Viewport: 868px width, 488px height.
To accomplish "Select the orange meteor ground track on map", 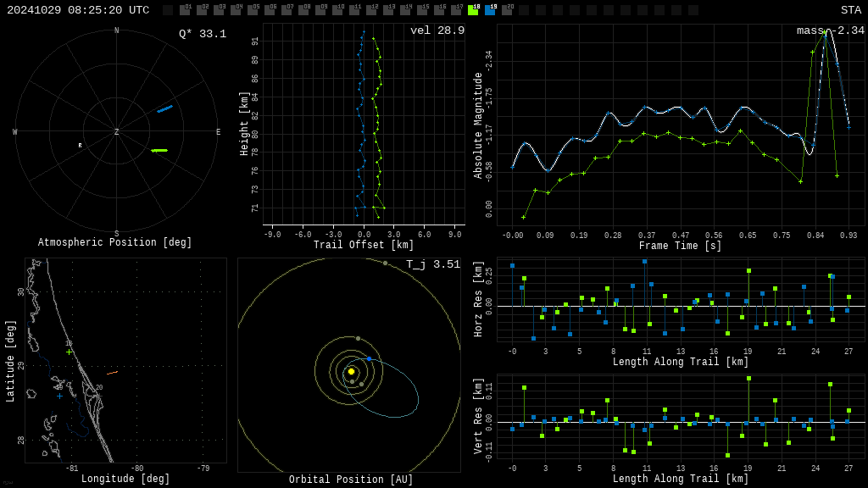I will (112, 373).
